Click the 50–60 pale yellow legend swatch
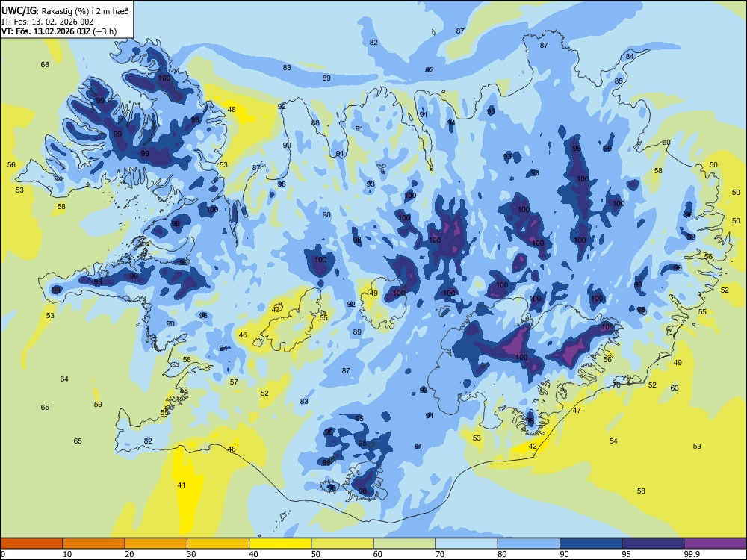 pyautogui.click(x=342, y=544)
